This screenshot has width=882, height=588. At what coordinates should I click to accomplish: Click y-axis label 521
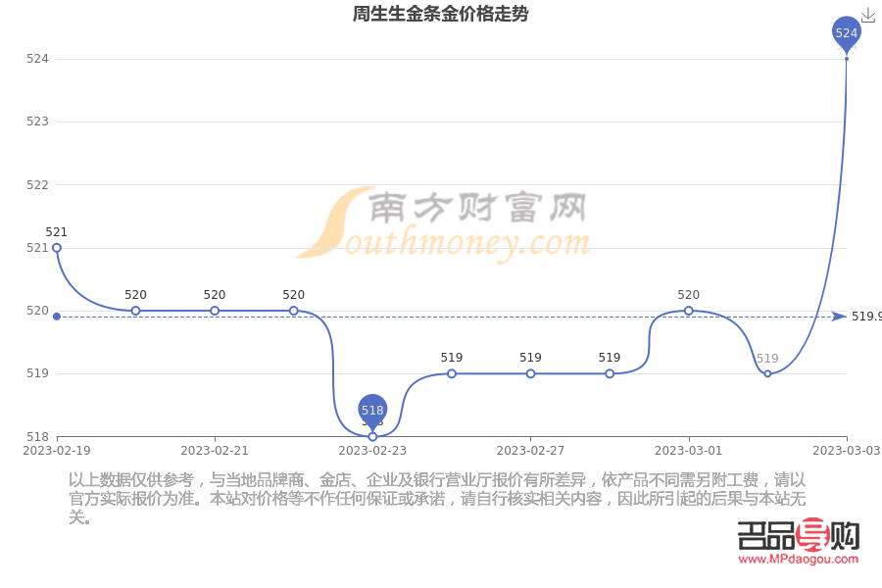[x=37, y=248]
